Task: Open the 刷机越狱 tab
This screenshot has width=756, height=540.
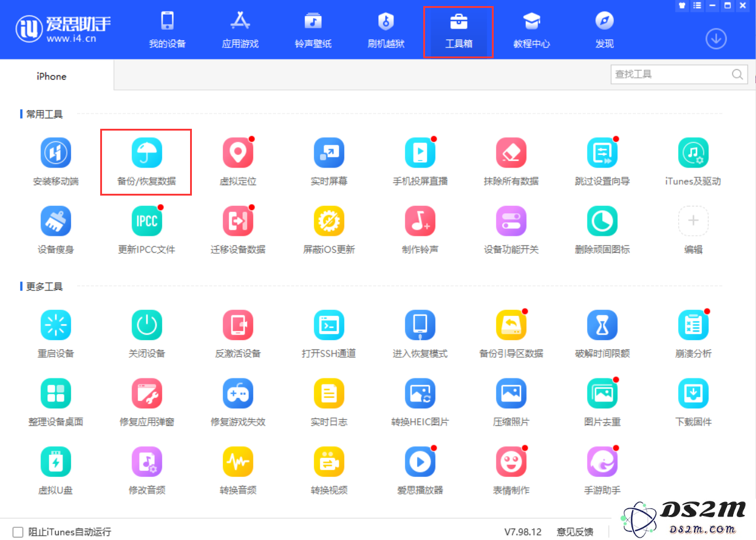Action: point(386,30)
